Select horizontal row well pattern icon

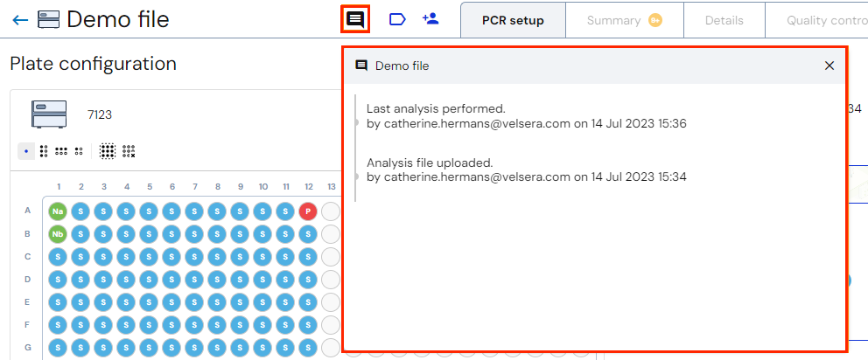[61, 151]
